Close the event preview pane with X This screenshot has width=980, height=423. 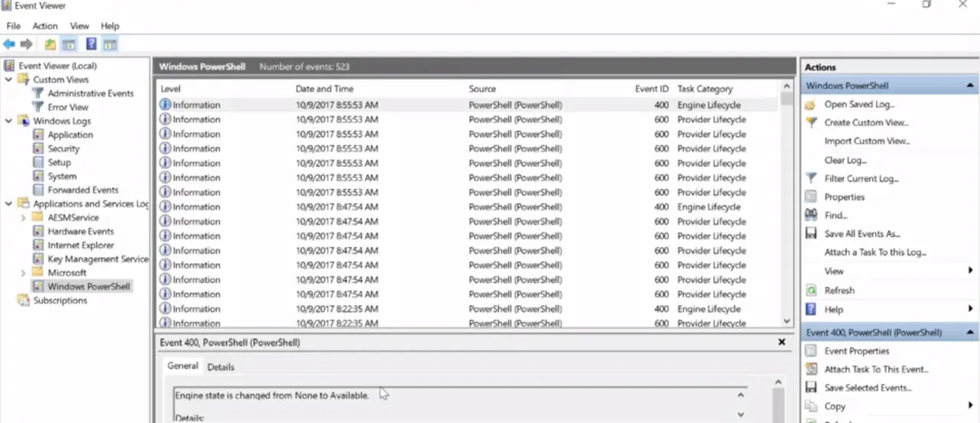coord(782,343)
